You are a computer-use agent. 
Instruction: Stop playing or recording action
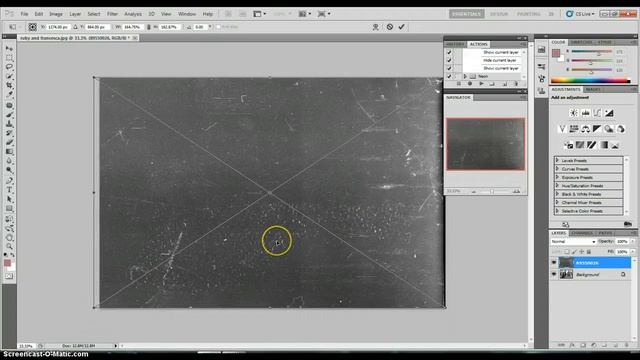coord(458,84)
